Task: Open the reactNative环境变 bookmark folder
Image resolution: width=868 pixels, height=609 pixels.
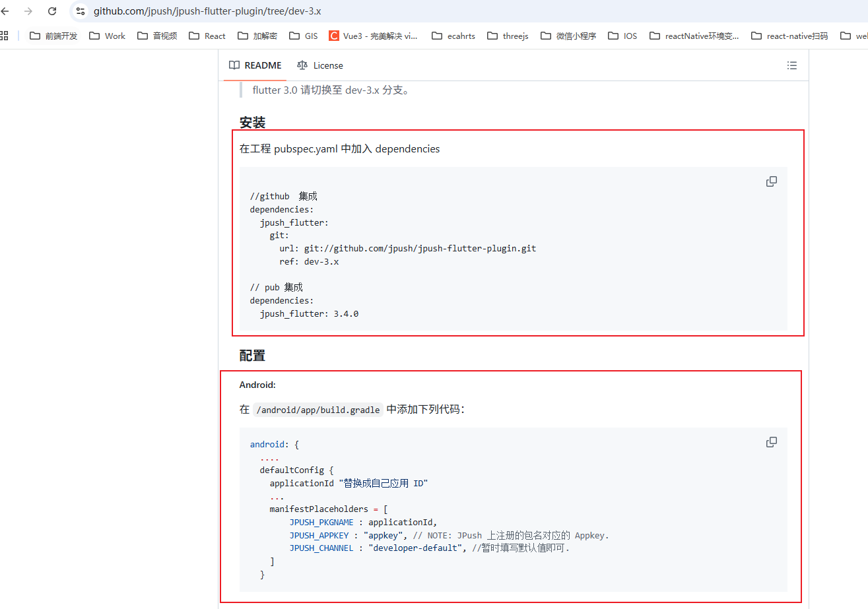Action: 694,36
